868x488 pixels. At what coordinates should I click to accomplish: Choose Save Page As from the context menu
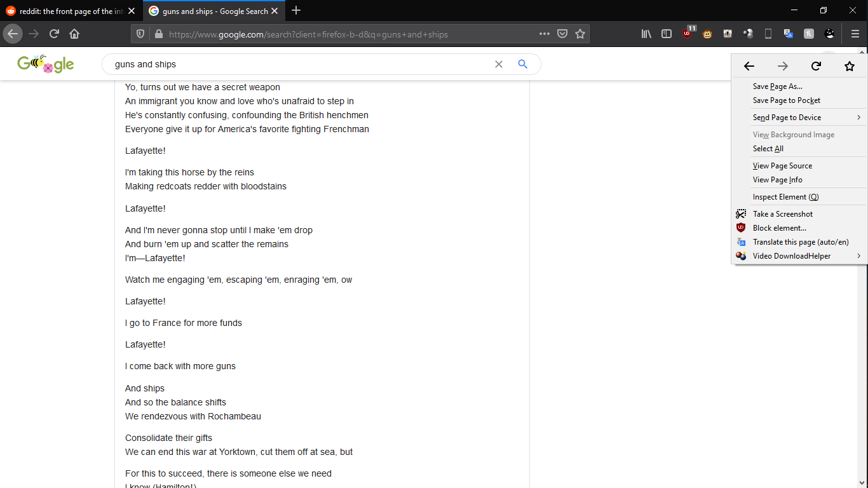[x=777, y=86]
